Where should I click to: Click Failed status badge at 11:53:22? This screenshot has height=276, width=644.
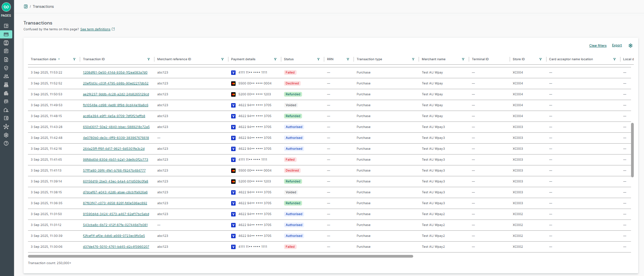[290, 72]
